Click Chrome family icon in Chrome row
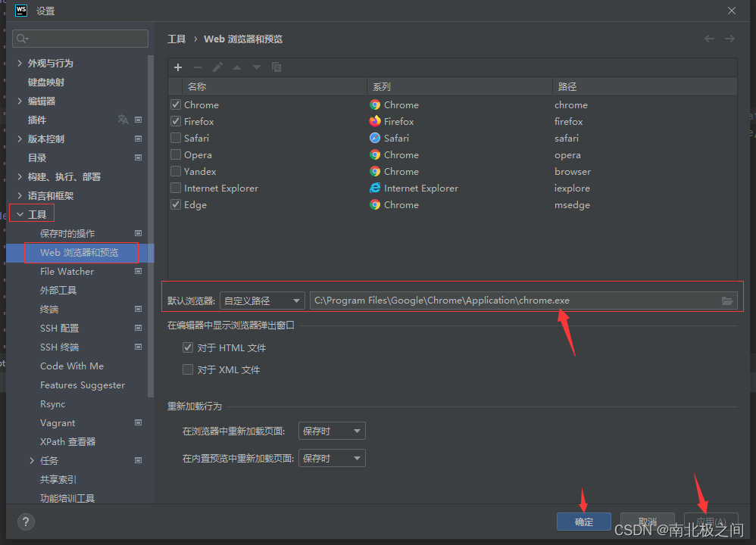The width and height of the screenshot is (756, 545). [375, 104]
